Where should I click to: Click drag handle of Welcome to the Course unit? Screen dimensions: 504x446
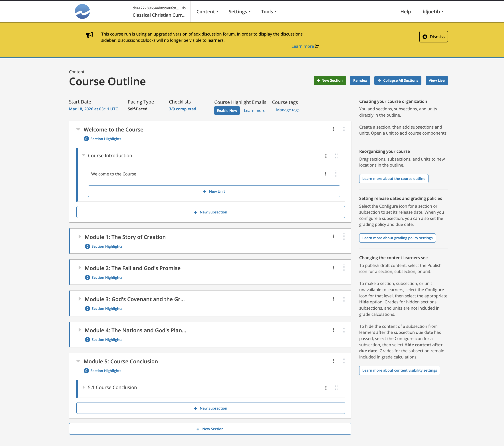[x=336, y=174]
